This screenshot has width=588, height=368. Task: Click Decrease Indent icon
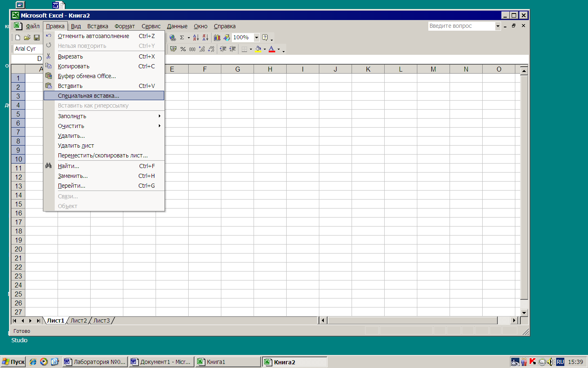point(223,49)
